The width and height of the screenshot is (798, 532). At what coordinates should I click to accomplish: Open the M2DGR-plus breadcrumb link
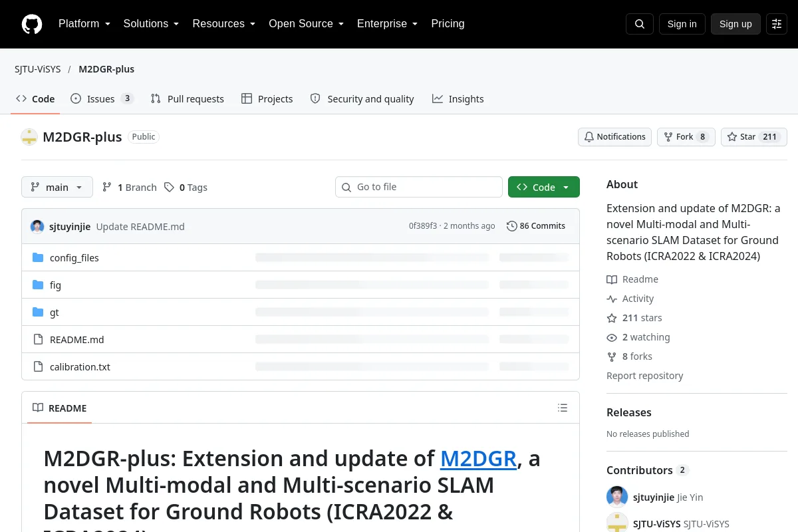(106, 69)
